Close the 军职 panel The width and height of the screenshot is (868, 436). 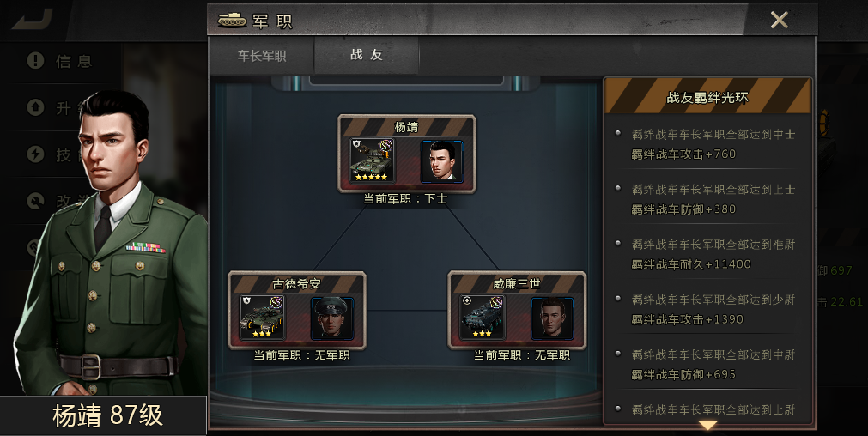[x=780, y=20]
